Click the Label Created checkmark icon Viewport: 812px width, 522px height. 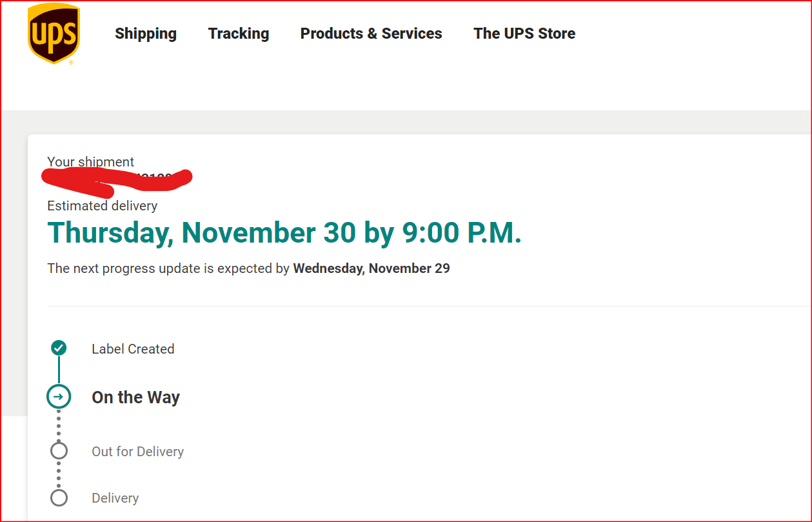click(x=59, y=348)
